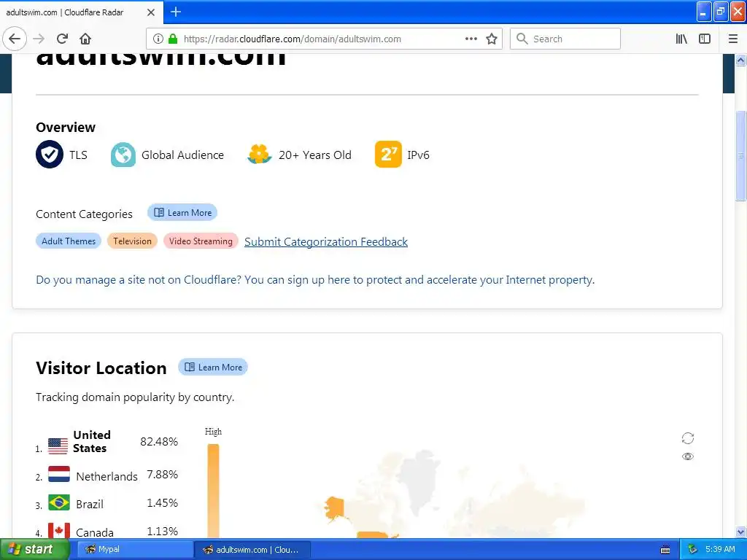Click the Canada flag icon
This screenshot has height=560, width=747.
point(59,531)
